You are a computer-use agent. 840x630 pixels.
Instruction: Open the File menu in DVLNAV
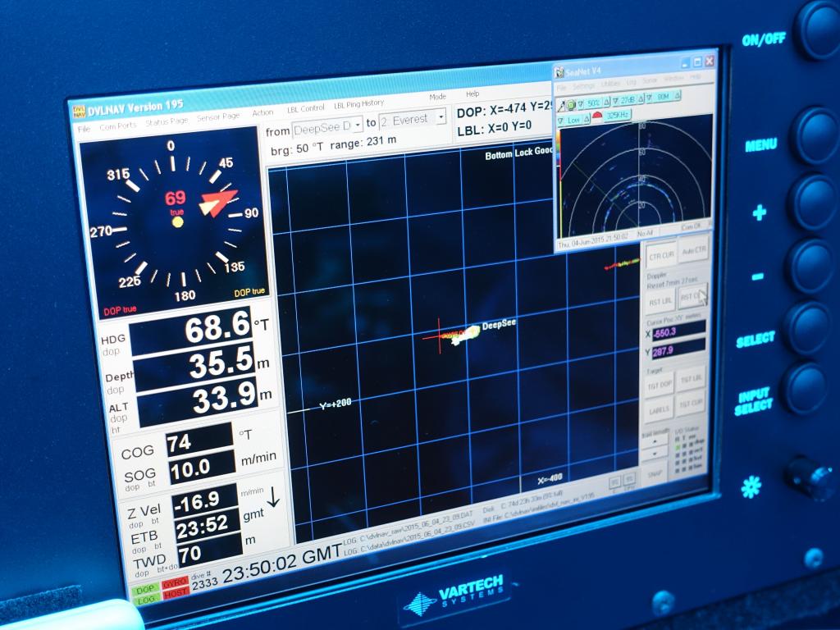click(x=84, y=129)
